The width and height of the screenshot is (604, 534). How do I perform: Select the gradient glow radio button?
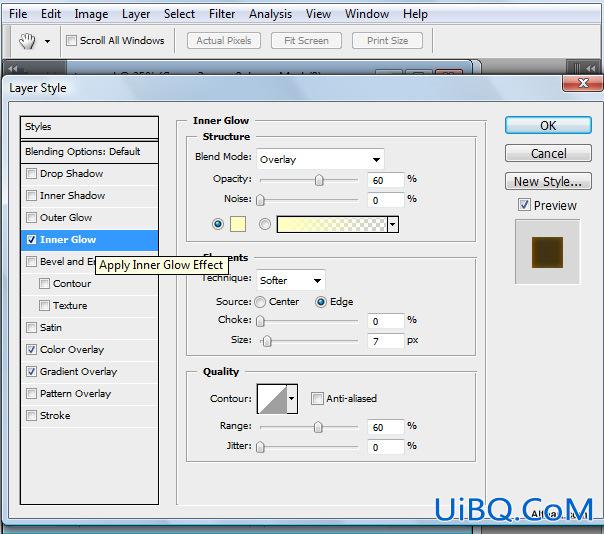pos(265,224)
